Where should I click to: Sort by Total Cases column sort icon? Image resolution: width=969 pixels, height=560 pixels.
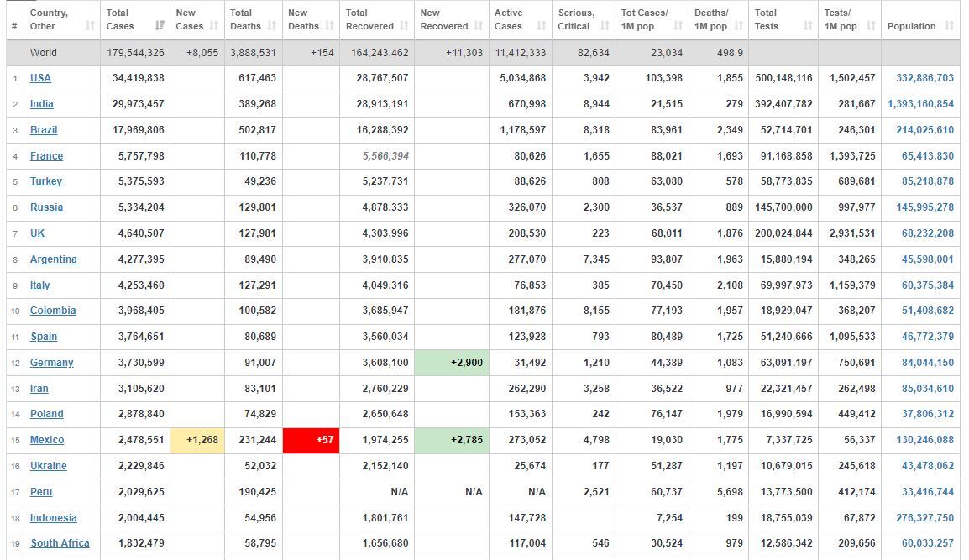160,26
